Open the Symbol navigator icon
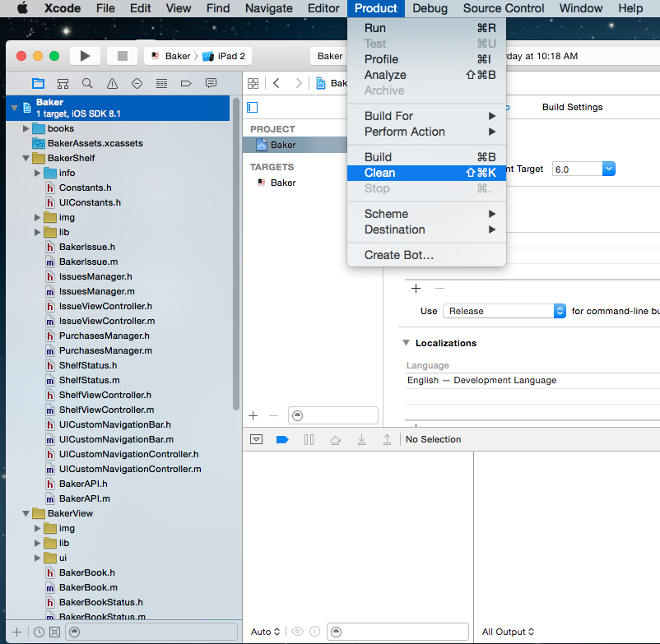 click(x=63, y=83)
